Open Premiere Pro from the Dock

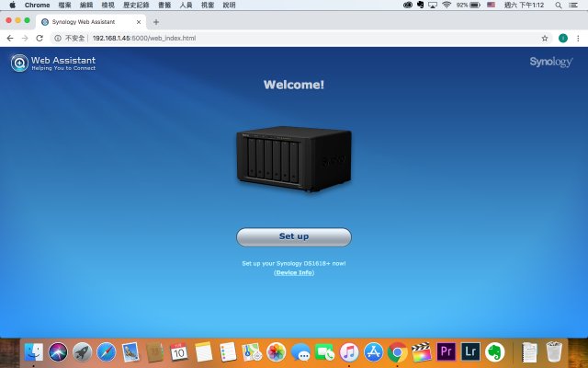(447, 351)
